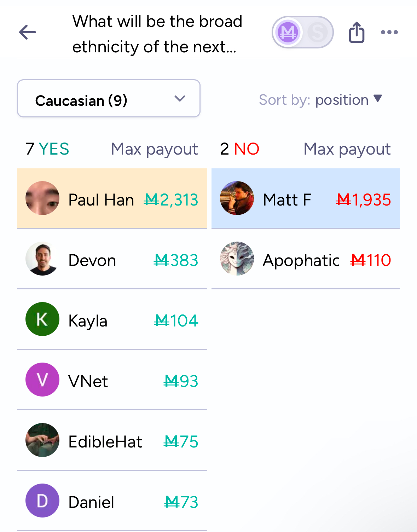Click EdibleHat's avatar image
The height and width of the screenshot is (532, 417).
[42, 440]
